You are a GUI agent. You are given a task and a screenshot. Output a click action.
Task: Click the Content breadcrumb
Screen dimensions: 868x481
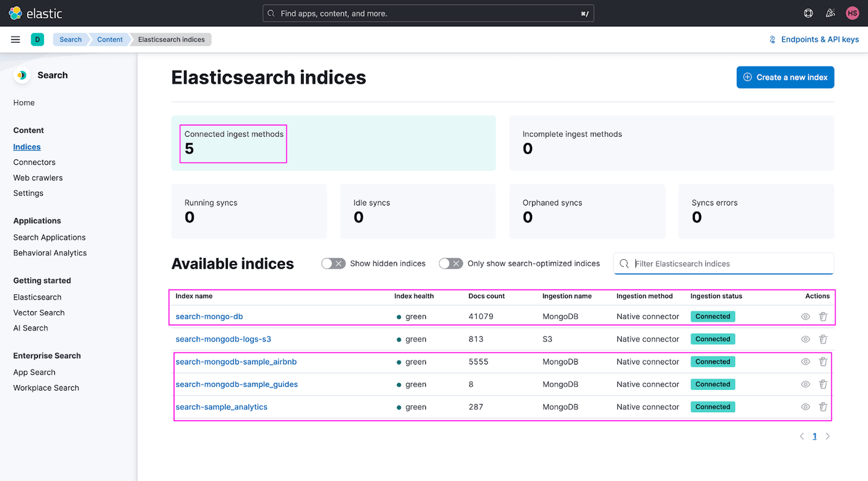[x=110, y=40]
